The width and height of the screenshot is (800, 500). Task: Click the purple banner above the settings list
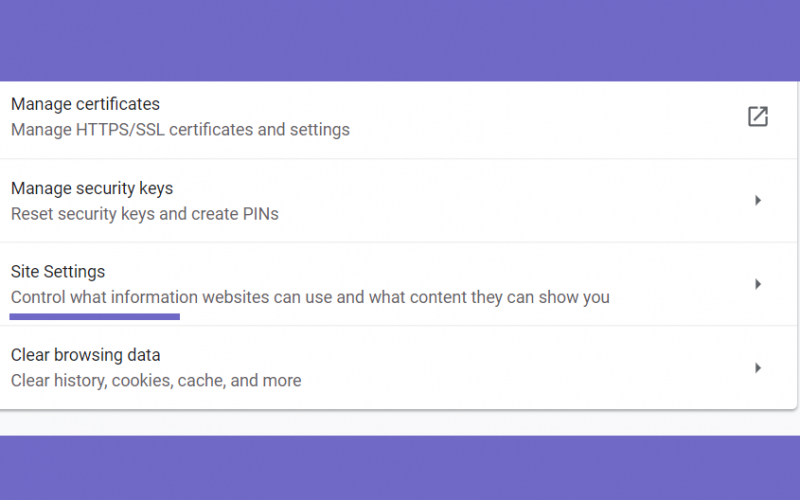[400, 40]
